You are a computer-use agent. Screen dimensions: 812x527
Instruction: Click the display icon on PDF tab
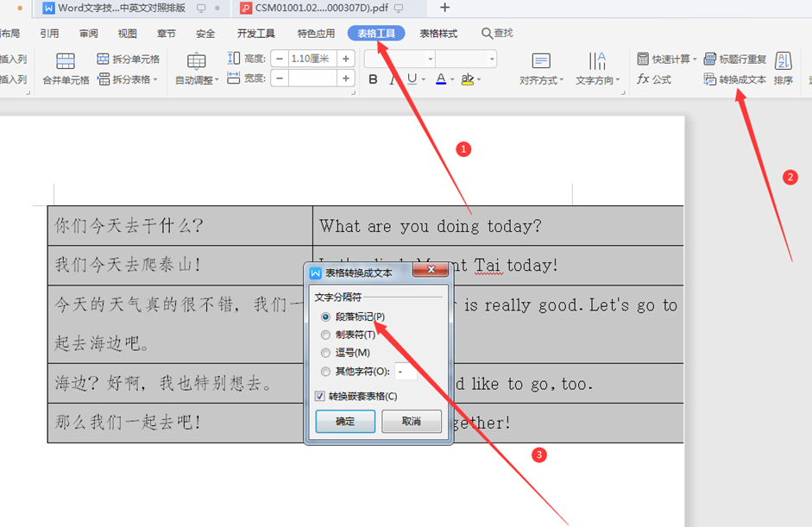pos(399,9)
